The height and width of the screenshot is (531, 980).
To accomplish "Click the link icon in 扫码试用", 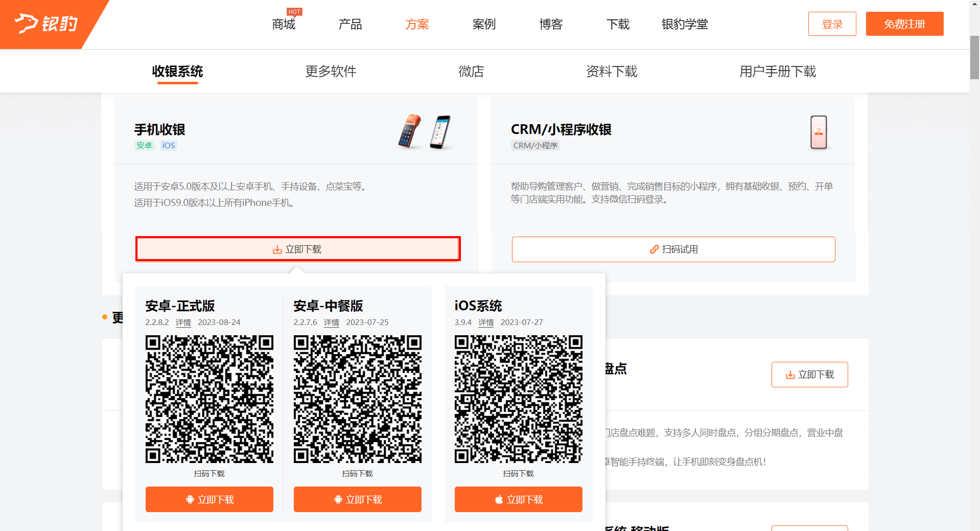I will (x=654, y=249).
